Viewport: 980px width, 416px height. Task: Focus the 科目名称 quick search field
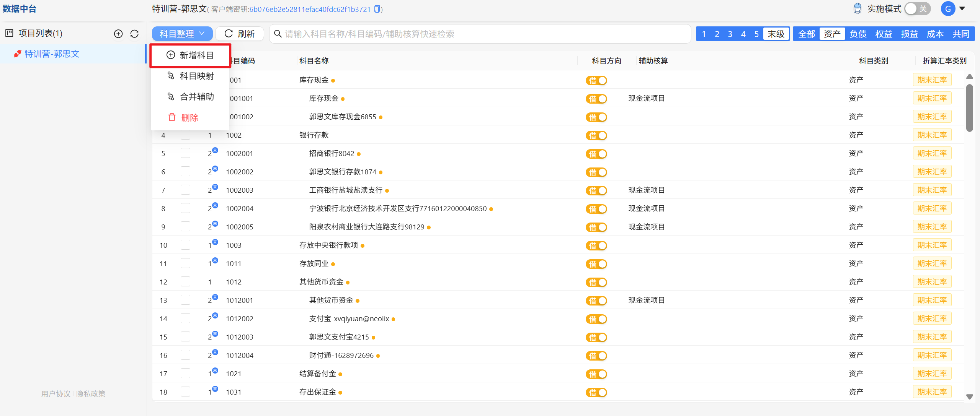point(480,34)
